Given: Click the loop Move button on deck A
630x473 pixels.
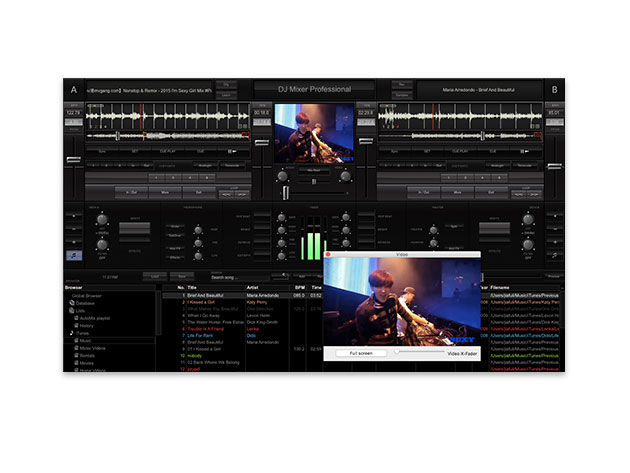Looking at the screenshot, I should tap(165, 192).
